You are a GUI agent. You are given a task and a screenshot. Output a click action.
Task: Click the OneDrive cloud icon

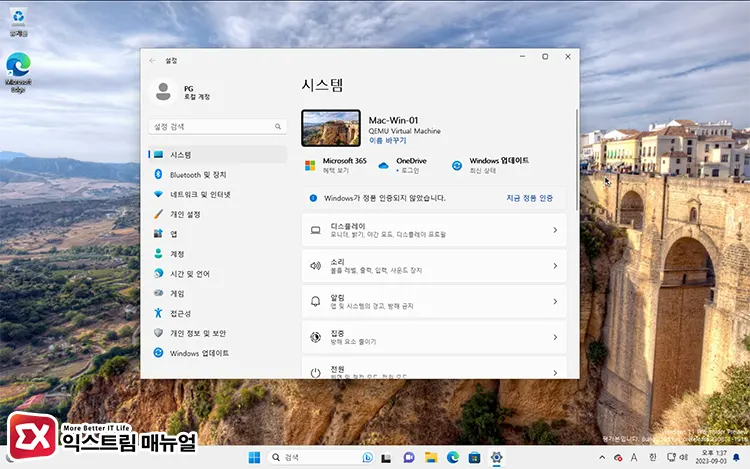click(383, 165)
